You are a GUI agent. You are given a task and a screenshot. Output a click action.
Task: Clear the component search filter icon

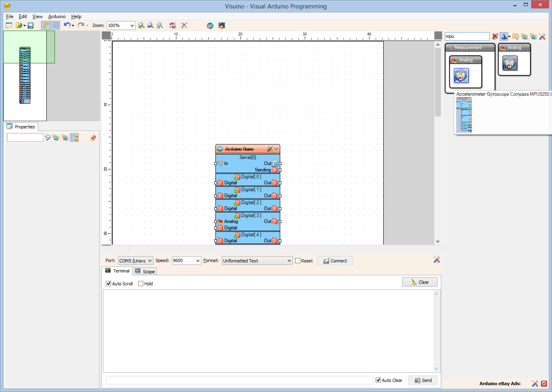[495, 37]
